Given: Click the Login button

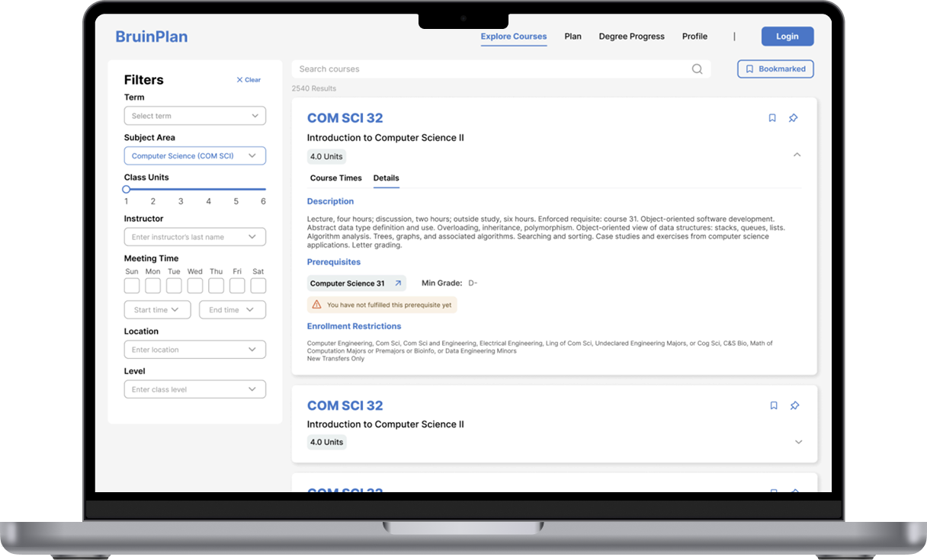Looking at the screenshot, I should coord(787,37).
